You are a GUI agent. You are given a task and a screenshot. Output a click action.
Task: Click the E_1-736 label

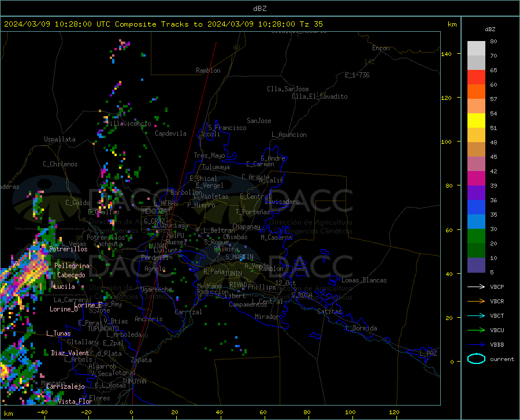[357, 75]
